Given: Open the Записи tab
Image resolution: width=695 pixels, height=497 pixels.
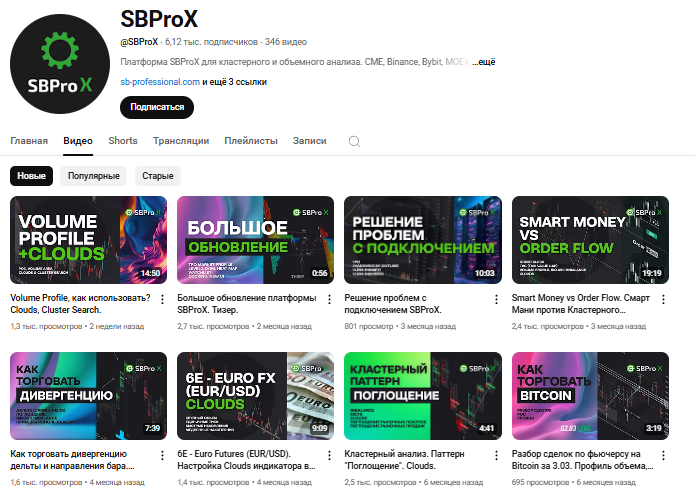Looking at the screenshot, I should tap(309, 141).
